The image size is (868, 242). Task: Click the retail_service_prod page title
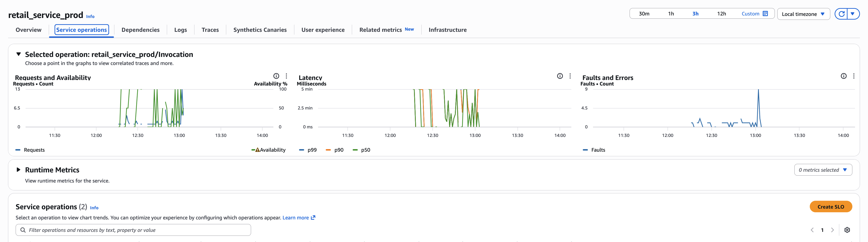46,15
